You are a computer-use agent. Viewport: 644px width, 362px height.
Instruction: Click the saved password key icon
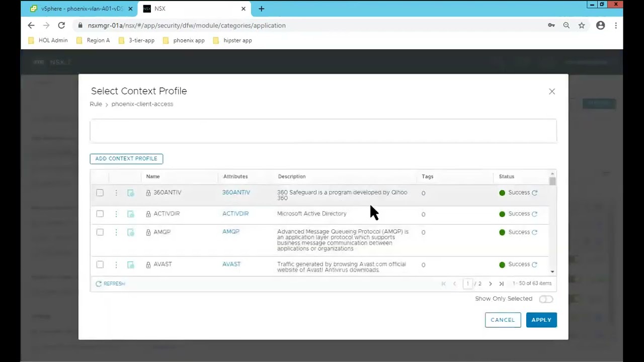click(551, 25)
